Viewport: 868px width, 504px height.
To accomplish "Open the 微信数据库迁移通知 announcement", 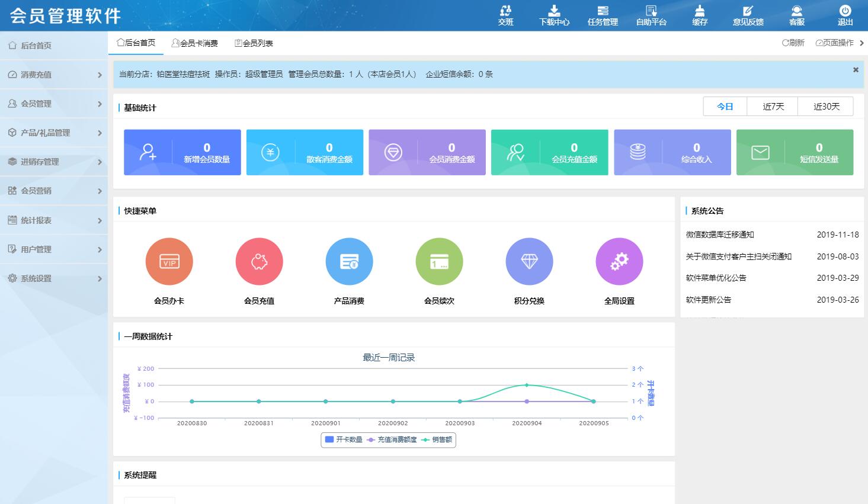I will pyautogui.click(x=720, y=235).
